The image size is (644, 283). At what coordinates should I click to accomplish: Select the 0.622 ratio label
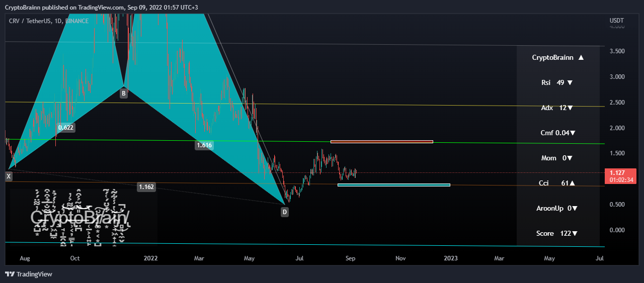(x=66, y=128)
